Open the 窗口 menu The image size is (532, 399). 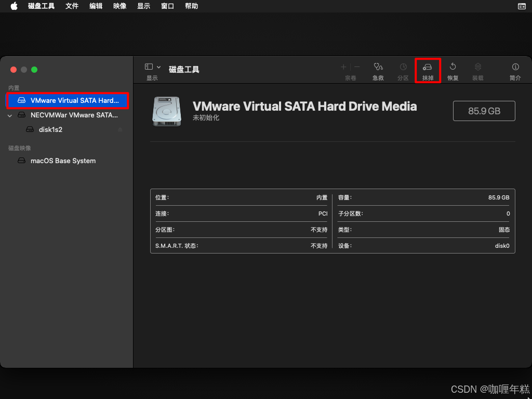[x=168, y=6]
